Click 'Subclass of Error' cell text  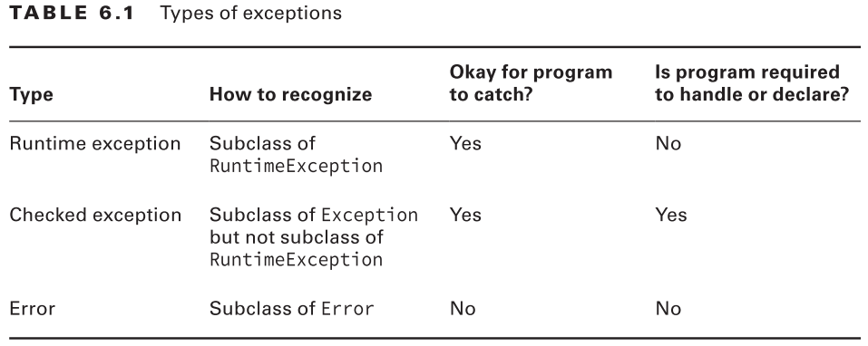tap(292, 309)
